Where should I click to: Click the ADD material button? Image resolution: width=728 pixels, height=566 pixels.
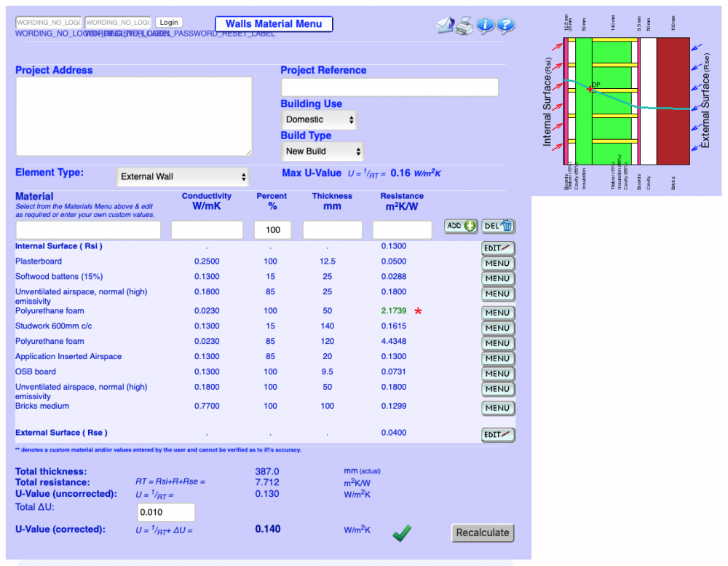461,227
